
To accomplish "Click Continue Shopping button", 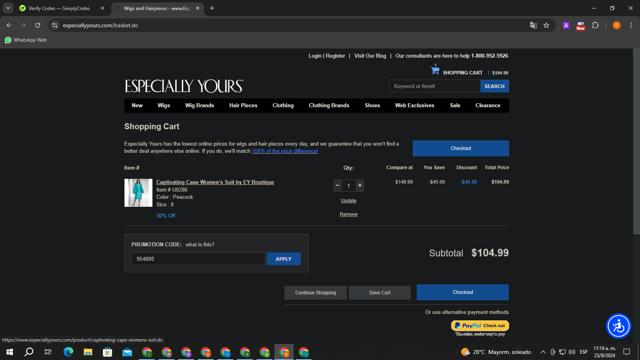I will [x=316, y=293].
